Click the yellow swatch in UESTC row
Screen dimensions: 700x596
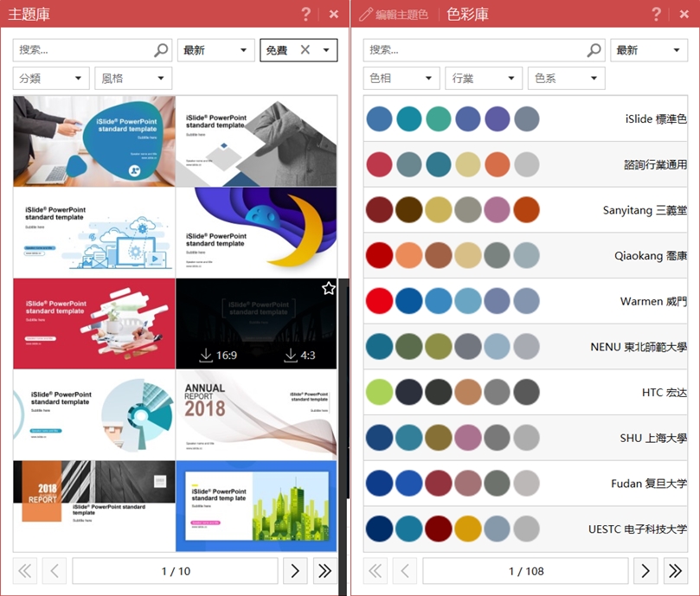tap(468, 529)
